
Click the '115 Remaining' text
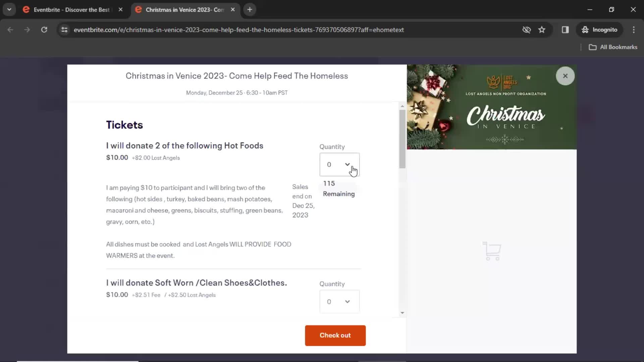[x=339, y=189]
